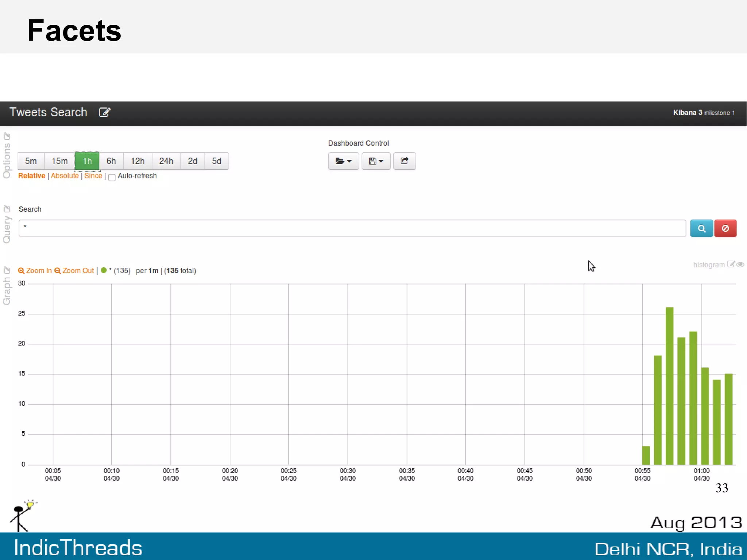Click the Zoom In link
Screen dimensions: 747x560
pyautogui.click(x=35, y=271)
